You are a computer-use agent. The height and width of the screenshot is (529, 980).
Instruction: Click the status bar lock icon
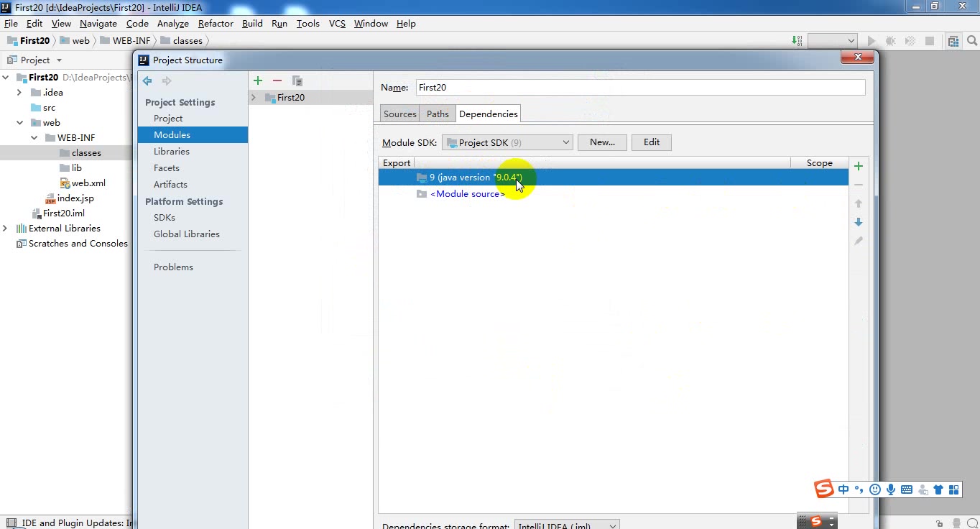[939, 523]
